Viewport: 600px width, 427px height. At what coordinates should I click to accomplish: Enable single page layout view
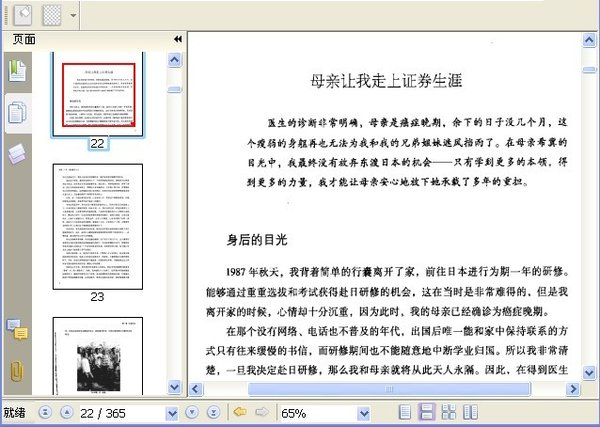(x=405, y=412)
